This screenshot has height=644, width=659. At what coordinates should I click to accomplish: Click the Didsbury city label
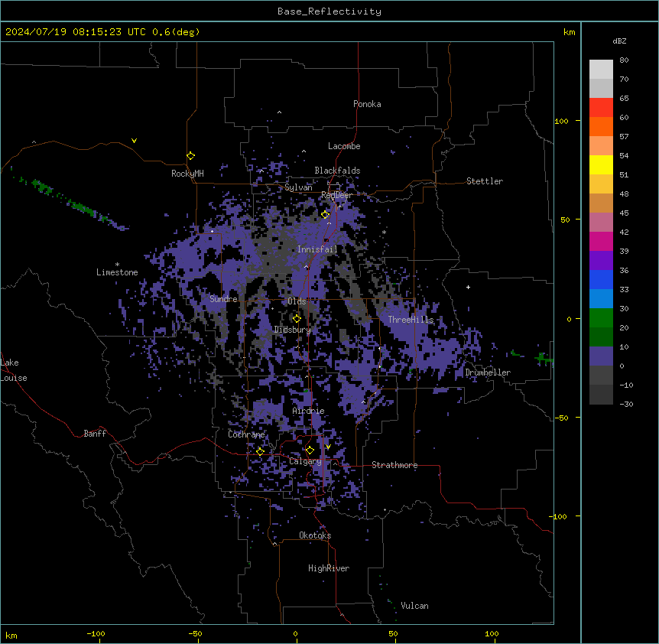[x=293, y=330]
